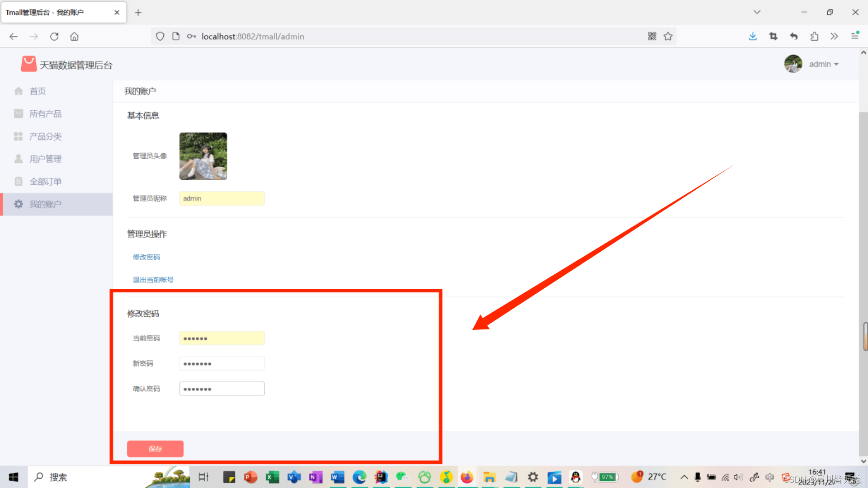Show hidden system tray icons

point(684,477)
